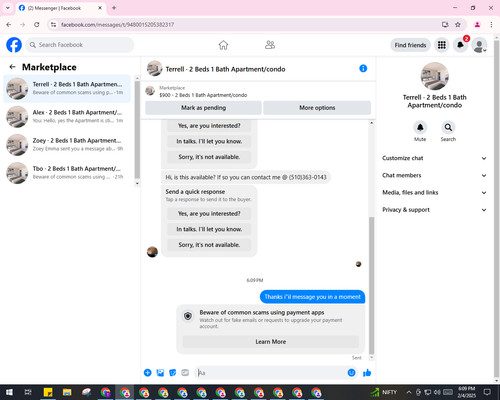Click Learn More on scam warning

tap(271, 342)
